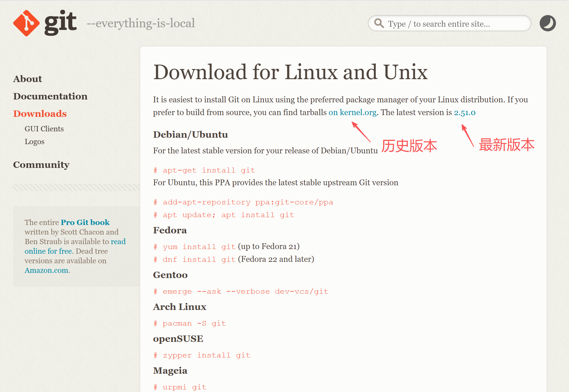Click the Git diamond logo icon
Viewport: 569px width, 392px height.
[x=26, y=23]
